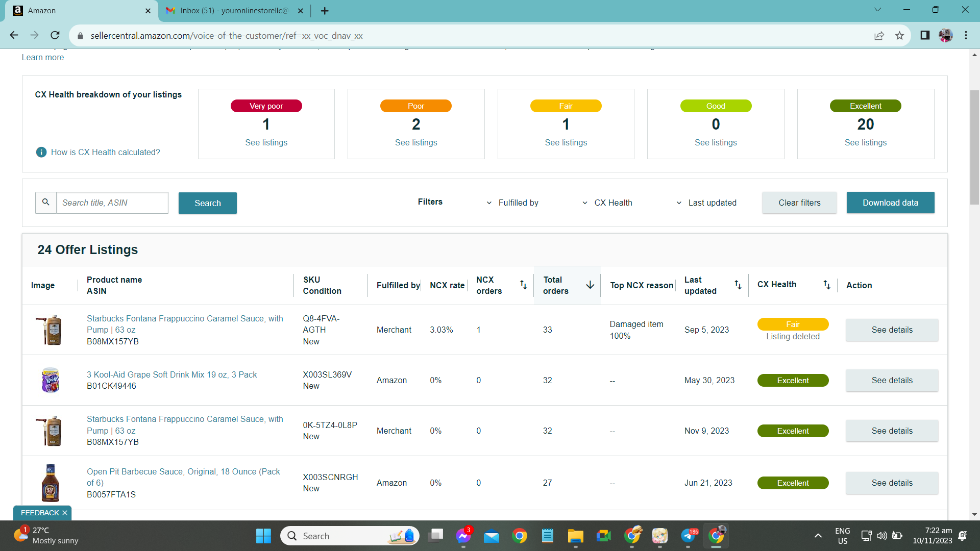Open the clock and date in the tray

point(933,536)
